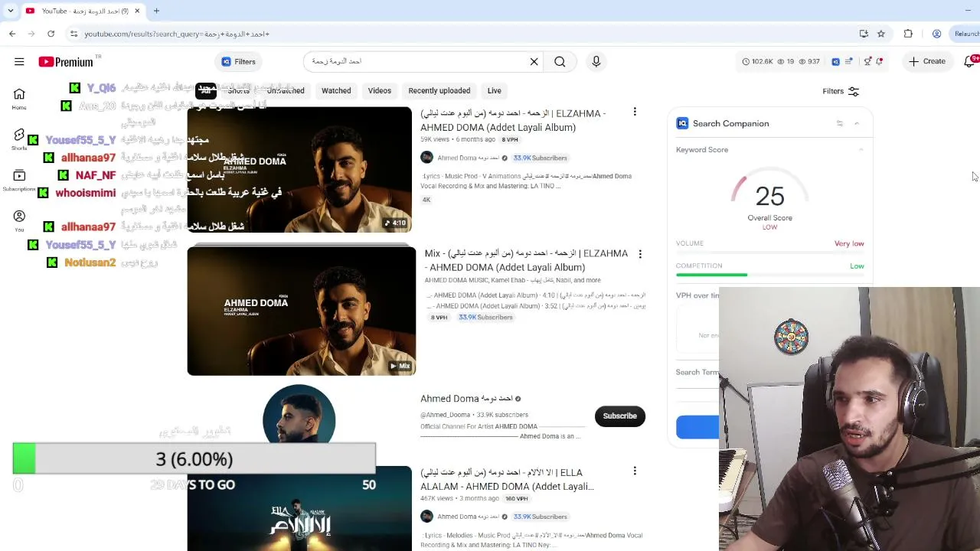Screen dimensions: 980x551
Task: Click the Very low volume value
Action: [849, 243]
